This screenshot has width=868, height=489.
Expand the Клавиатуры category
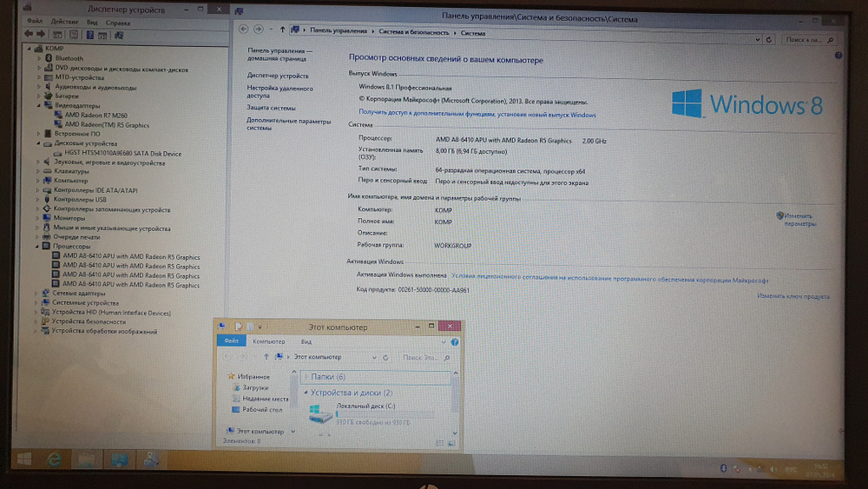coord(38,172)
